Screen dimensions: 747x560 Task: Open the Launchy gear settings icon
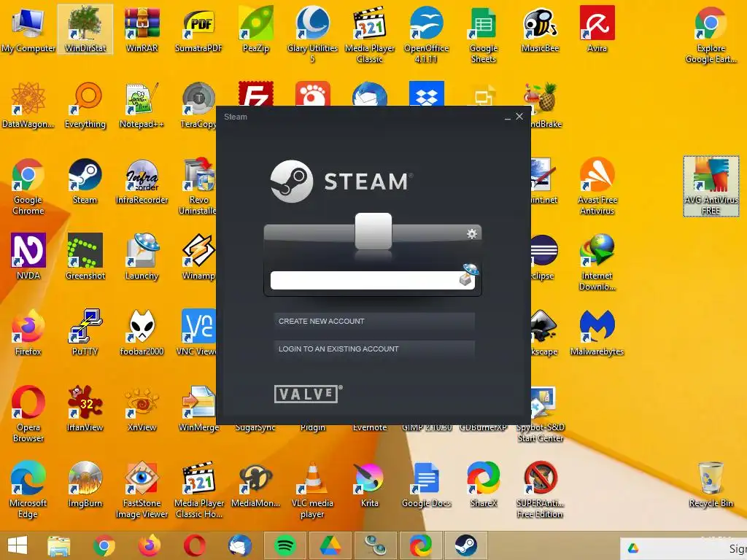(x=472, y=233)
